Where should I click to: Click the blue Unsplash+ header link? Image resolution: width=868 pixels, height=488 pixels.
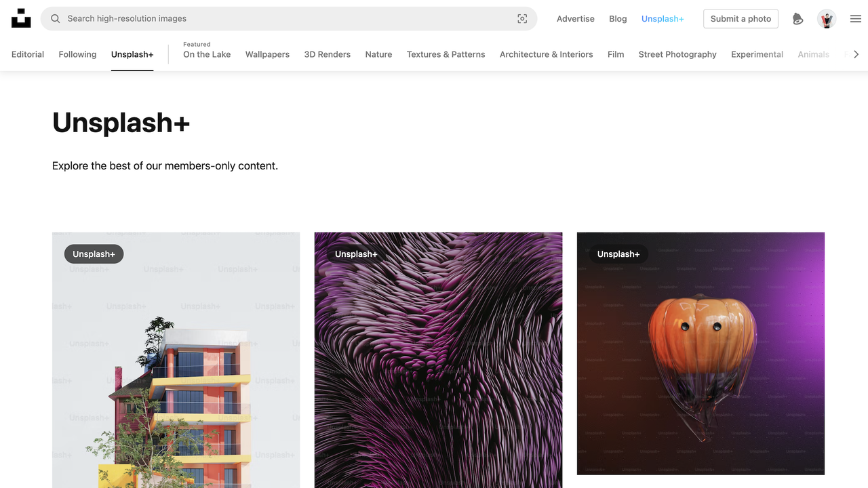[663, 19]
